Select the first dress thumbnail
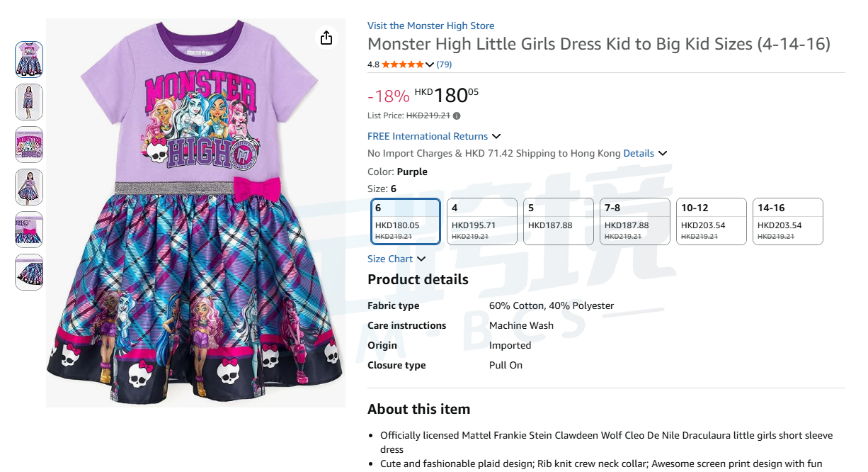 (x=29, y=60)
